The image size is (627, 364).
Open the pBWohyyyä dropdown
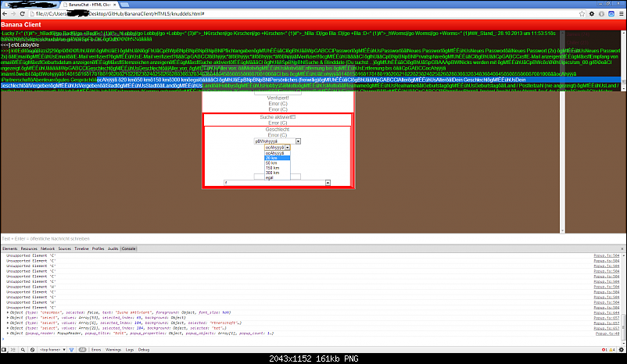278,141
